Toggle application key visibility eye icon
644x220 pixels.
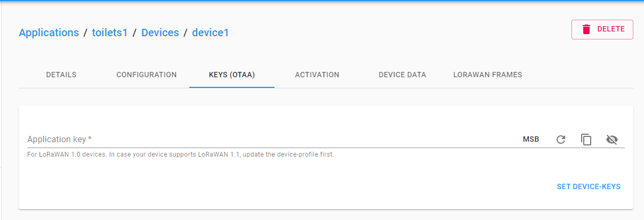612,140
